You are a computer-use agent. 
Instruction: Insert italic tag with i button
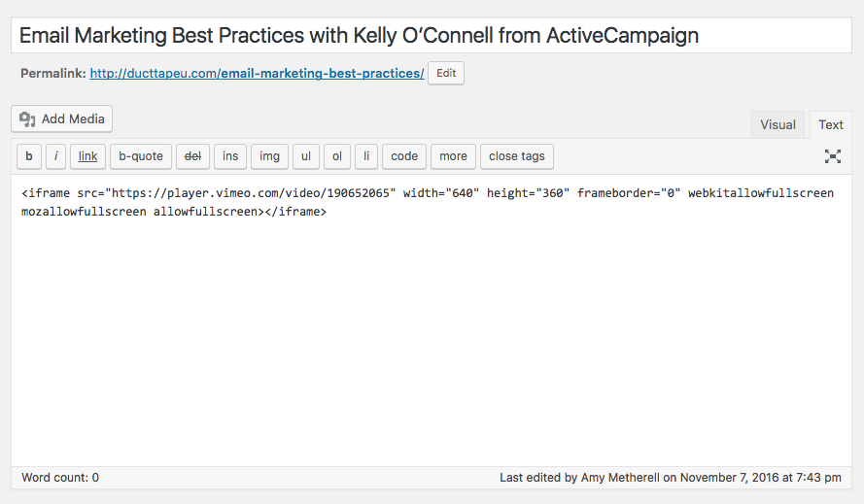click(55, 156)
